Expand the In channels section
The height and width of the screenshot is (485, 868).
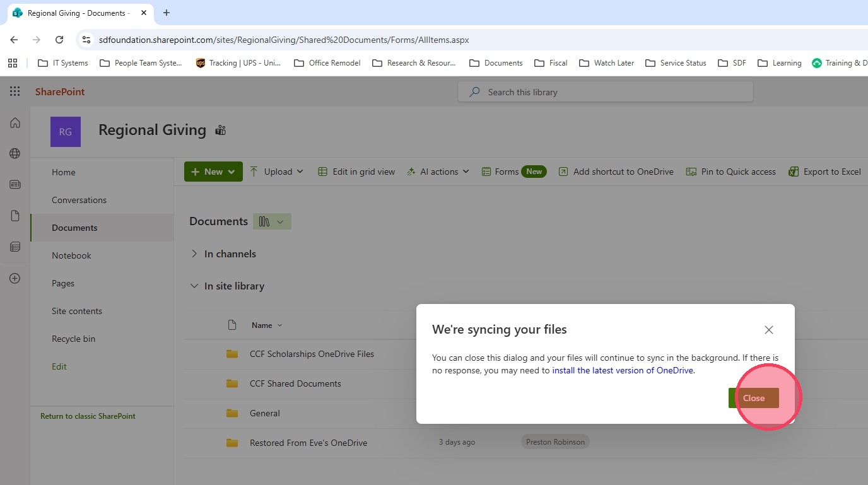(x=194, y=254)
